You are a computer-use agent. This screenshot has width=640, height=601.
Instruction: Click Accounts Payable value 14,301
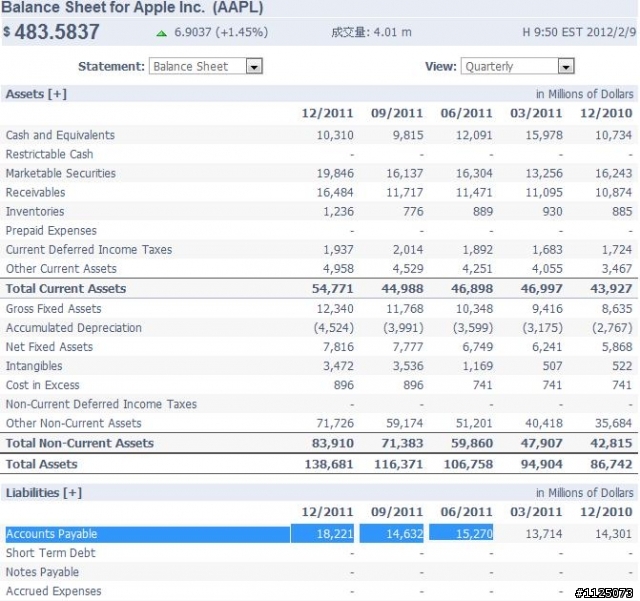click(x=613, y=534)
